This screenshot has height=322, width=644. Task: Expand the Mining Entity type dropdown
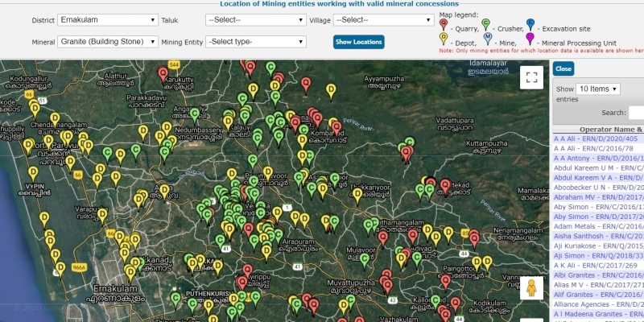click(256, 41)
